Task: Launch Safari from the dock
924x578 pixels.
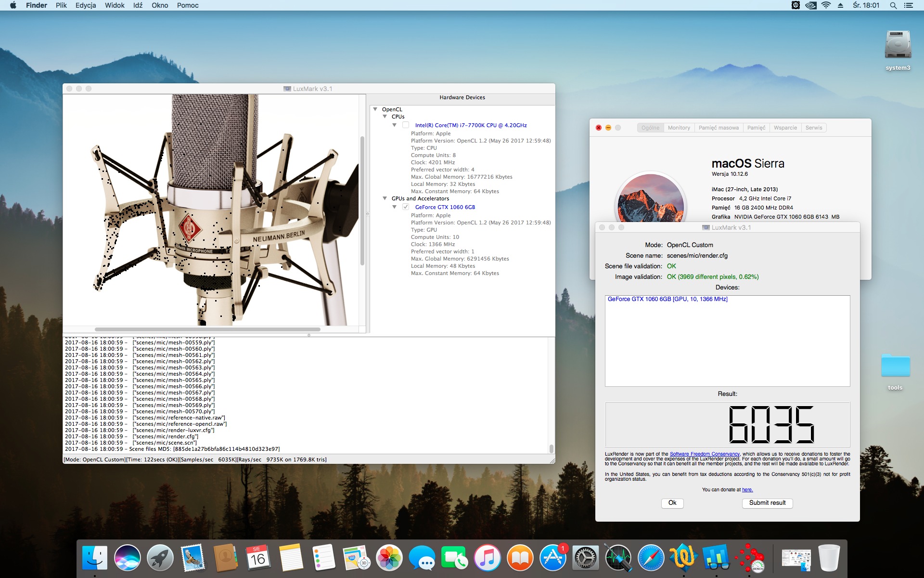Action: pyautogui.click(x=651, y=558)
